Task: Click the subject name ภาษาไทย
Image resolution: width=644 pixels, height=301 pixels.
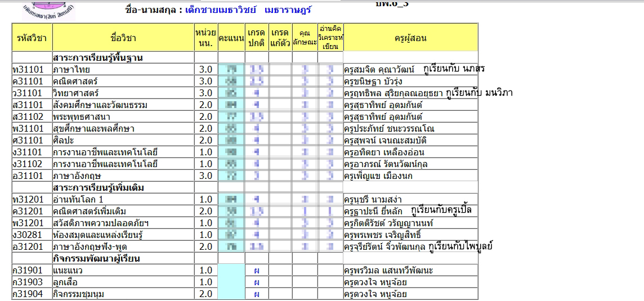Action: 71,69
